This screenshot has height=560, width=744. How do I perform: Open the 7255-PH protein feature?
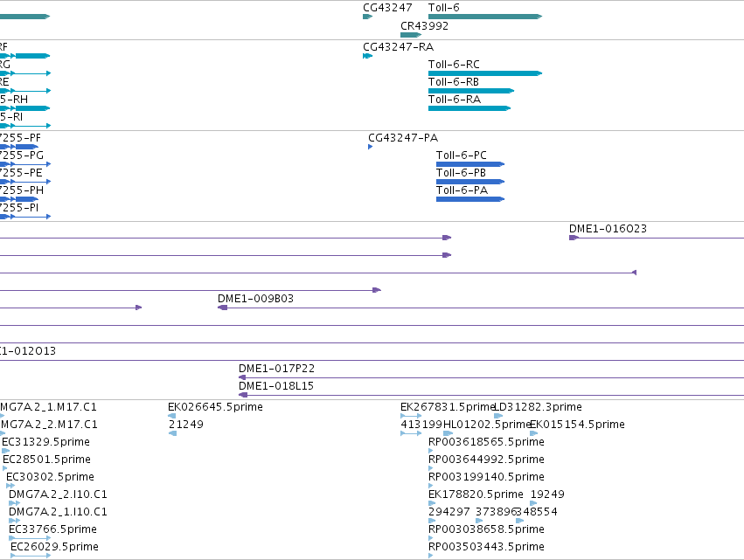pyautogui.click(x=19, y=199)
